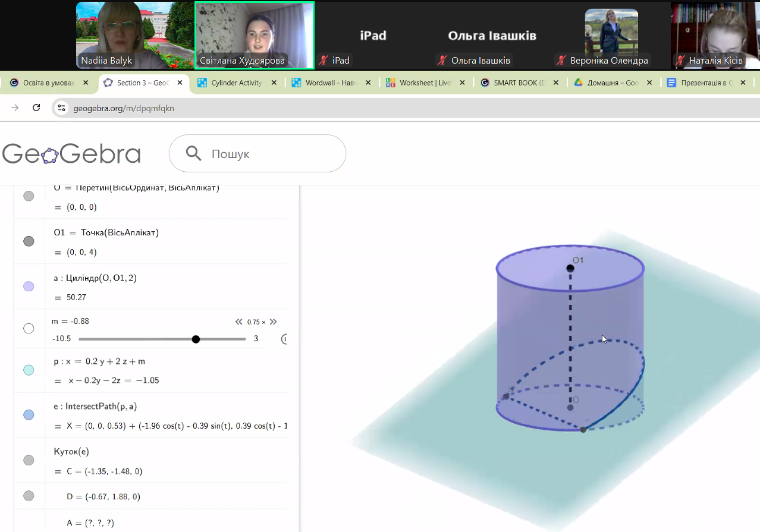Image resolution: width=760 pixels, height=532 pixels.
Task: Pause the slider m animation
Action: pyautogui.click(x=284, y=339)
